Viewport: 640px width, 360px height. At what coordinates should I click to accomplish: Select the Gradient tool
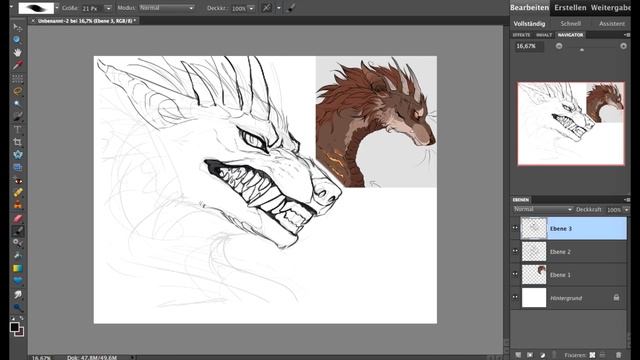pyautogui.click(x=17, y=268)
